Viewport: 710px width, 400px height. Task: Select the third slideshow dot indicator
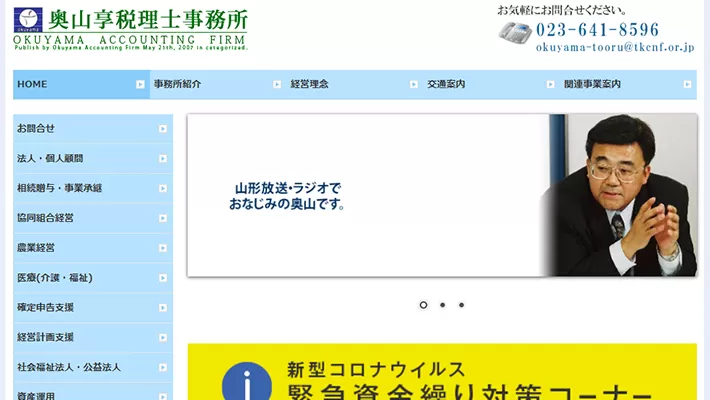461,305
